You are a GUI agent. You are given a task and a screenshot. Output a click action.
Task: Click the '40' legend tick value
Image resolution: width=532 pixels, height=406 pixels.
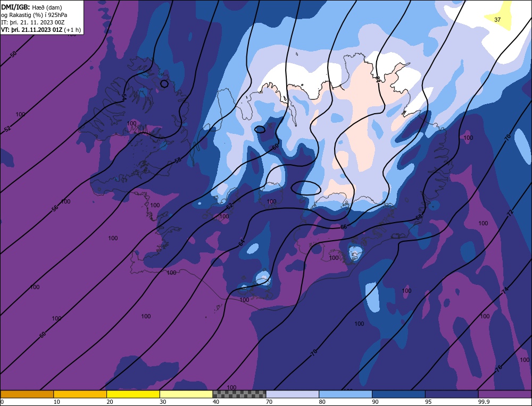[216, 402]
